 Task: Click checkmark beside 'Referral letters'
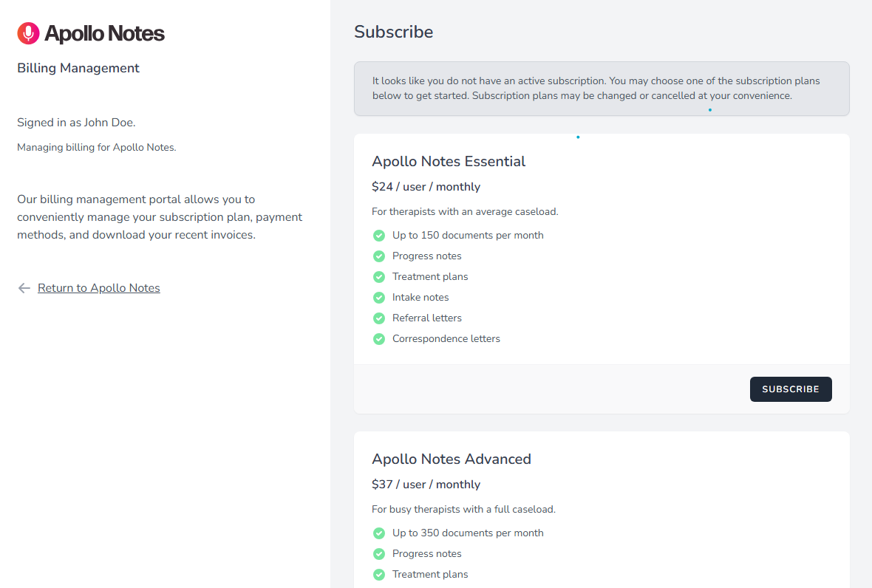click(379, 318)
